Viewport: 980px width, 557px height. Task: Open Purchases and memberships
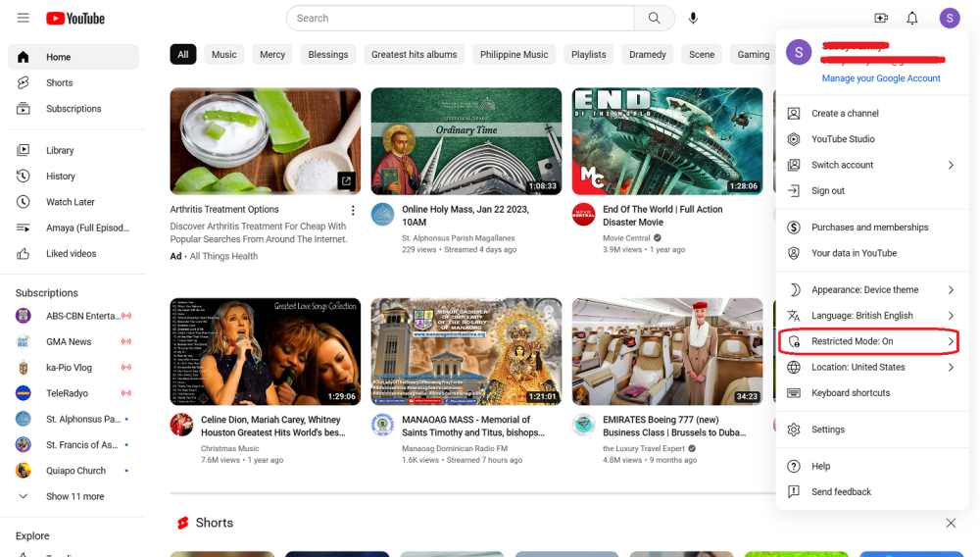(x=872, y=228)
